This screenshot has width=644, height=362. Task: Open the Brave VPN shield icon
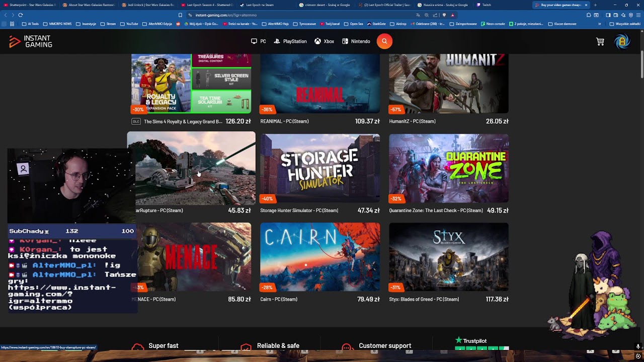pyautogui.click(x=631, y=15)
